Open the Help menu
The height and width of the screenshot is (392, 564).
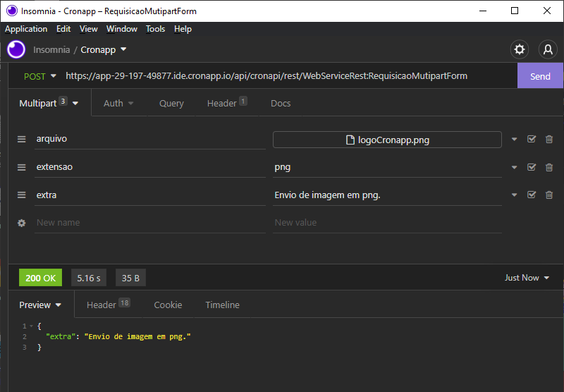pos(183,29)
